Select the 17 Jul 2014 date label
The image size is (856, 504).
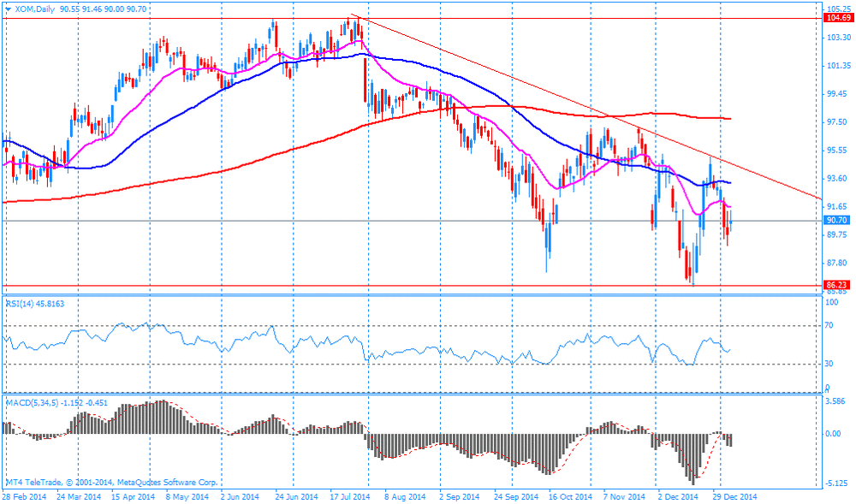[350, 496]
